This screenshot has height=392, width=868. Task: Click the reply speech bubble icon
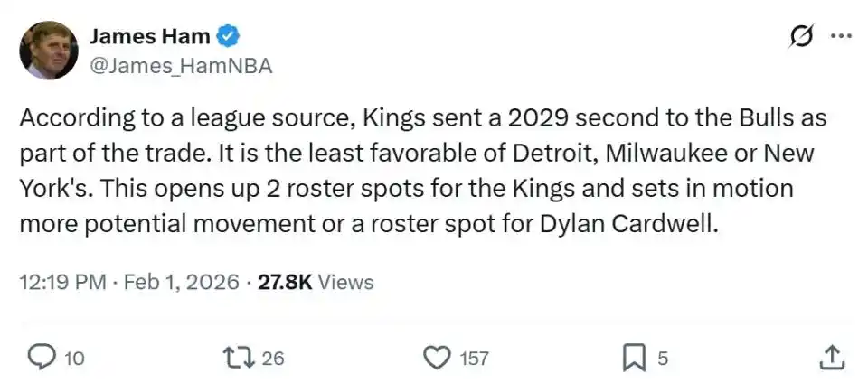41,359
